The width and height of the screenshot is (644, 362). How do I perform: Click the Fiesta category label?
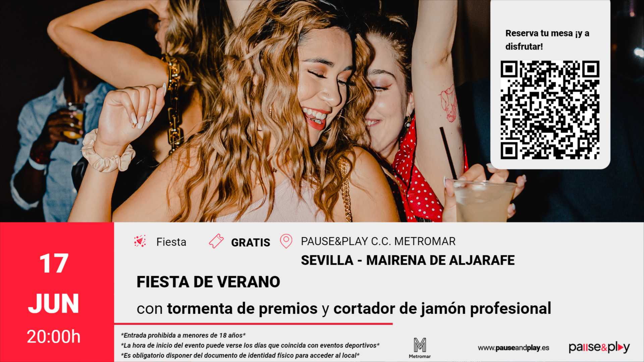click(x=171, y=242)
